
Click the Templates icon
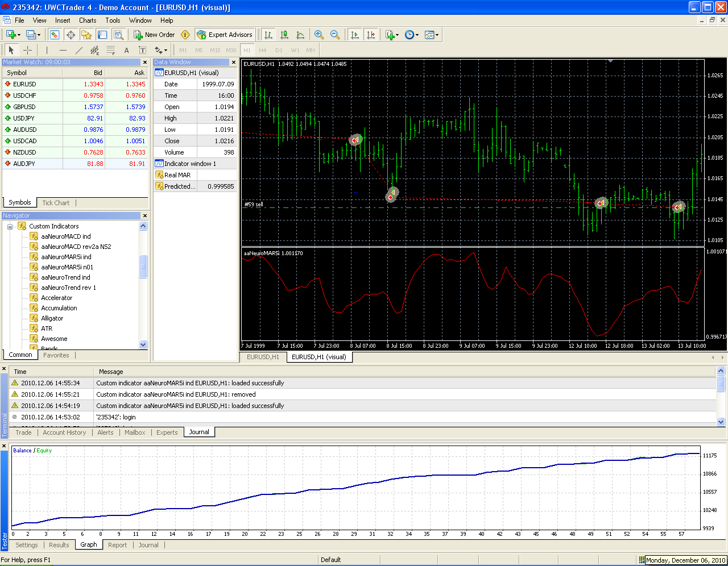click(429, 35)
